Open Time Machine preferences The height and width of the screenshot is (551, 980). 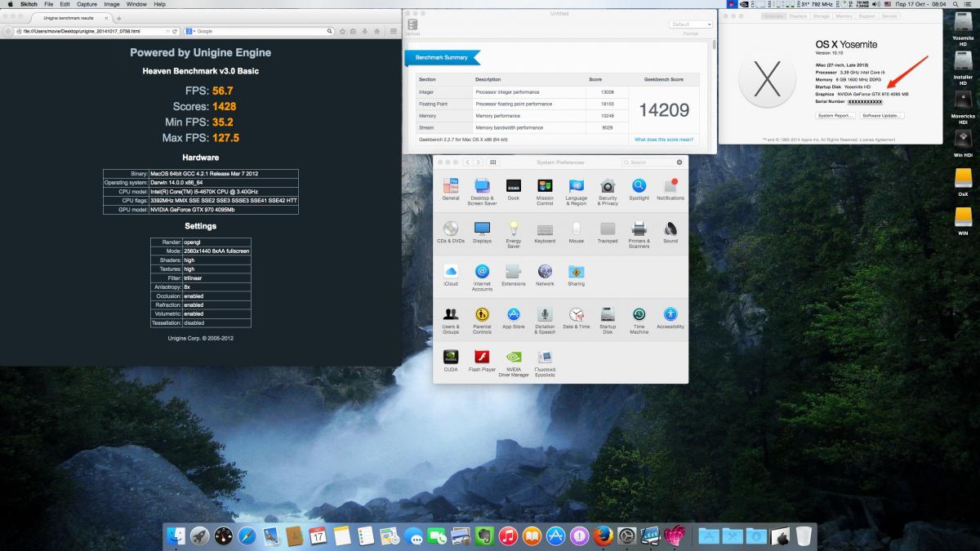click(639, 319)
